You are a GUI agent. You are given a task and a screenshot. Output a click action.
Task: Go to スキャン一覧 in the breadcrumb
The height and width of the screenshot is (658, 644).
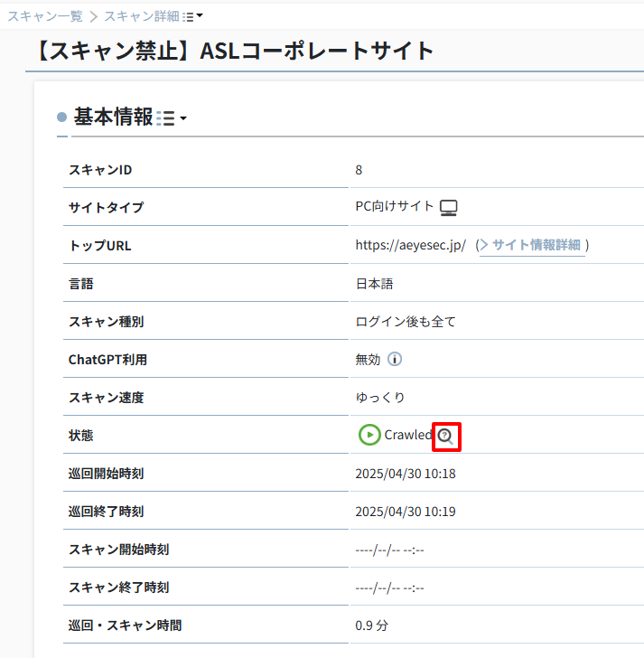(x=45, y=16)
